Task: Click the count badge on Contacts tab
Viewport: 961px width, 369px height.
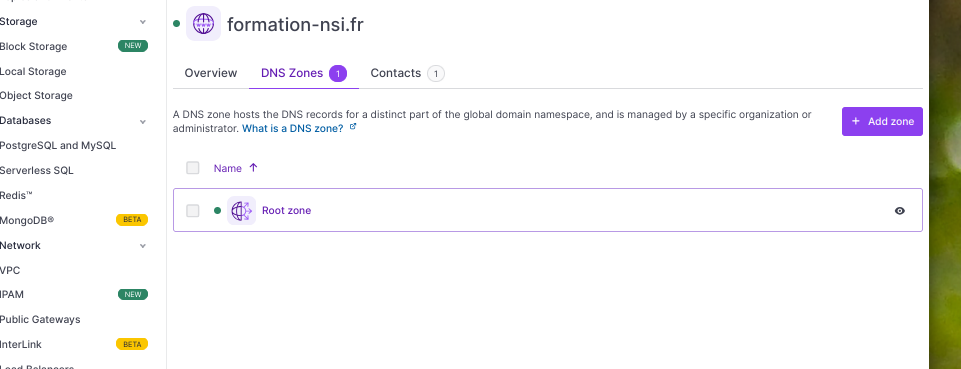Action: pyautogui.click(x=436, y=74)
